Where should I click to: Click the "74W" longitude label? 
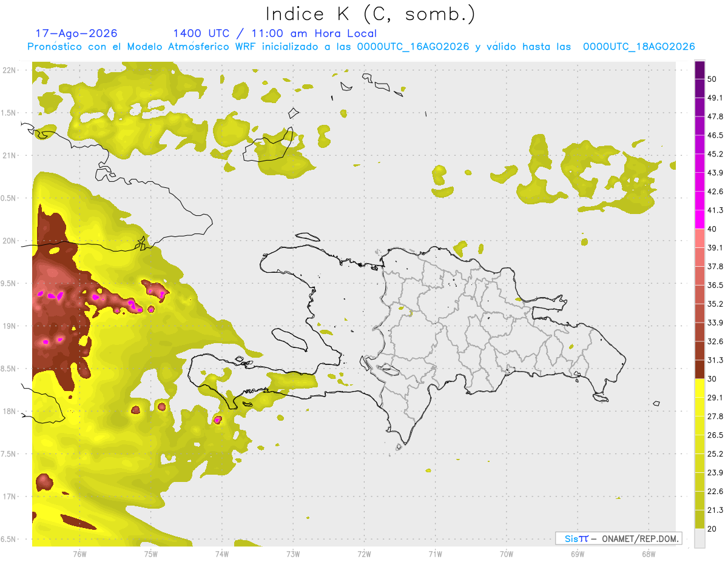pos(221,554)
